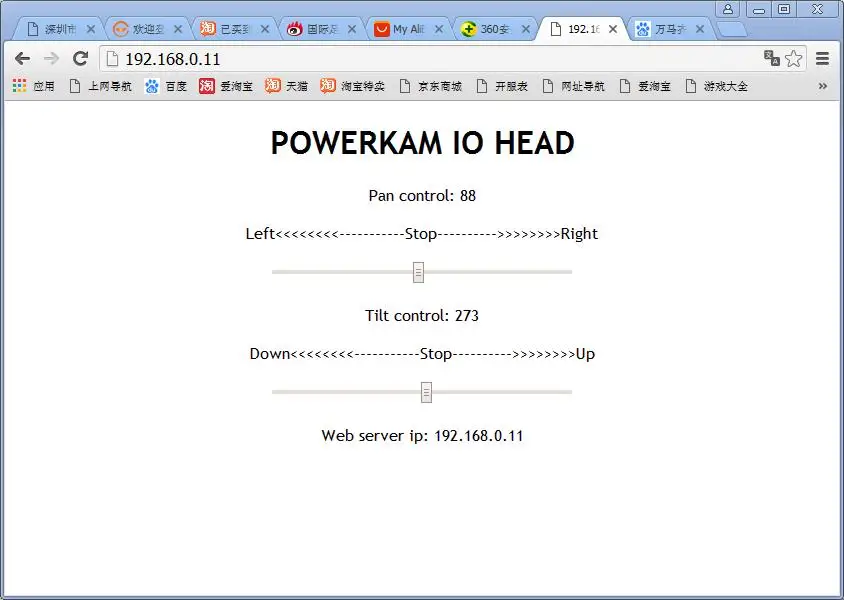Click the POWERKAM IO HEAD heading
Image resolution: width=844 pixels, height=600 pixels.
tap(423, 143)
